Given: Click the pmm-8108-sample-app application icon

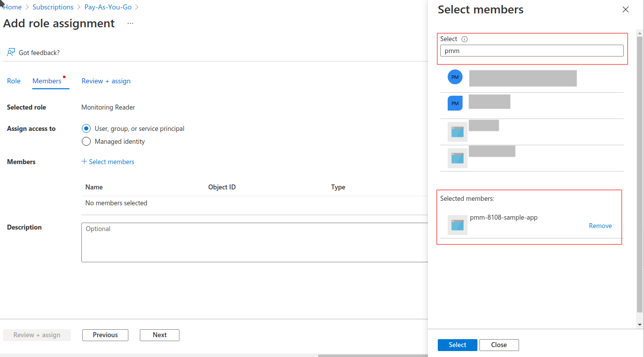Looking at the screenshot, I should pyautogui.click(x=457, y=225).
